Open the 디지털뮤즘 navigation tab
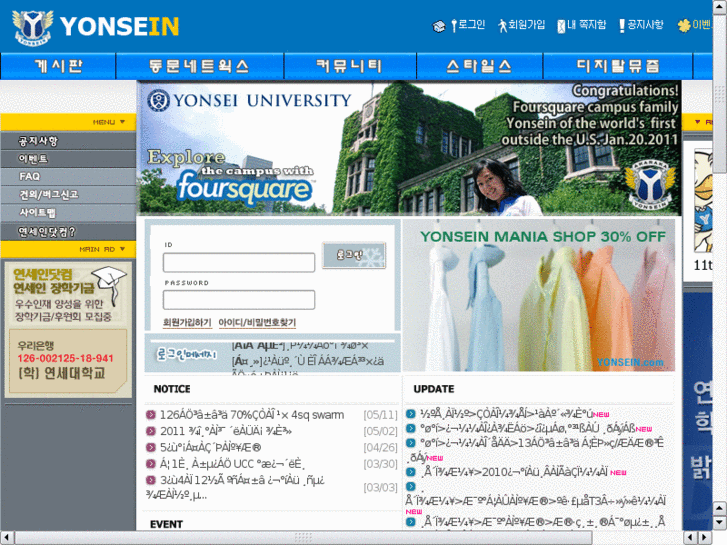Viewport: 727px width, 545px height. click(618, 66)
